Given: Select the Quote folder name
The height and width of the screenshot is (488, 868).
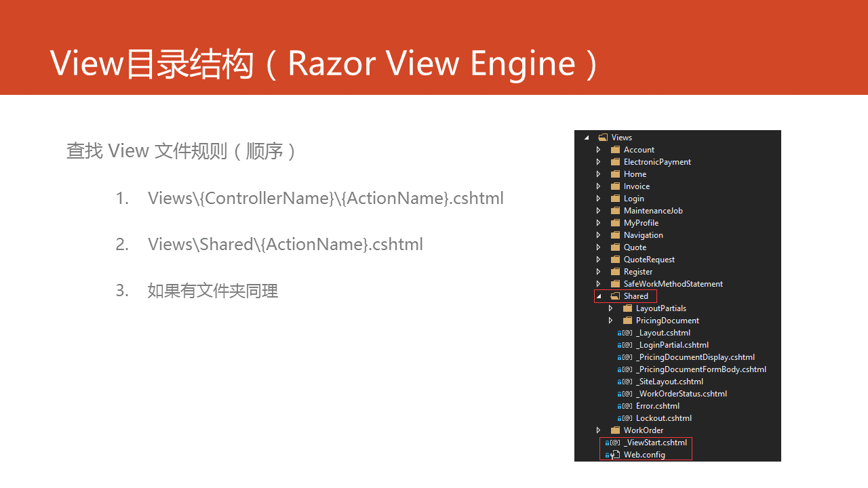Looking at the screenshot, I should point(635,247).
